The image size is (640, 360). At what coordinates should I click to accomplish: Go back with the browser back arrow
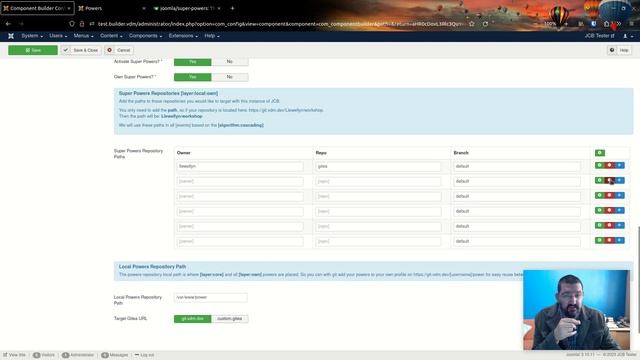coord(9,24)
